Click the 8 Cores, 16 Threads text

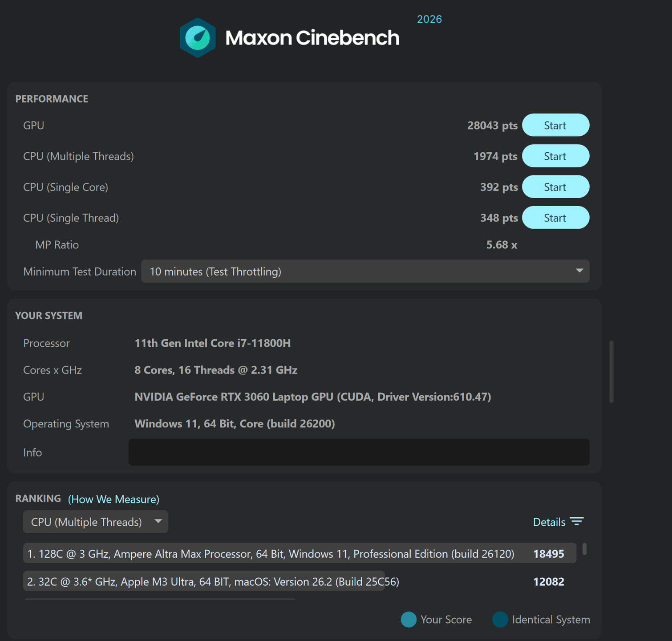216,370
